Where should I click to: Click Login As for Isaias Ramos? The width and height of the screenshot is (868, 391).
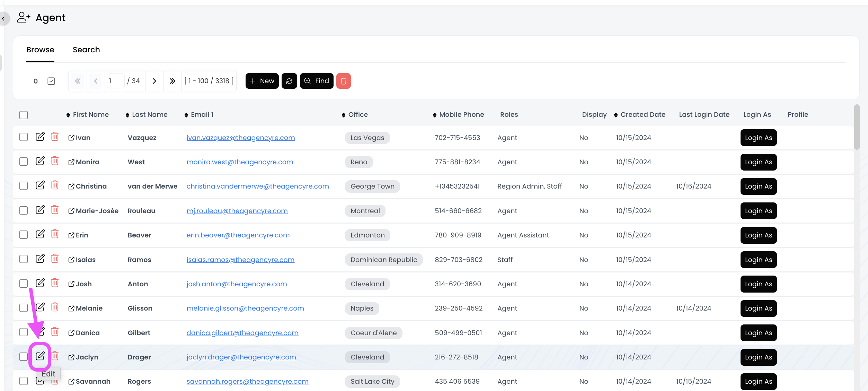coord(758,260)
